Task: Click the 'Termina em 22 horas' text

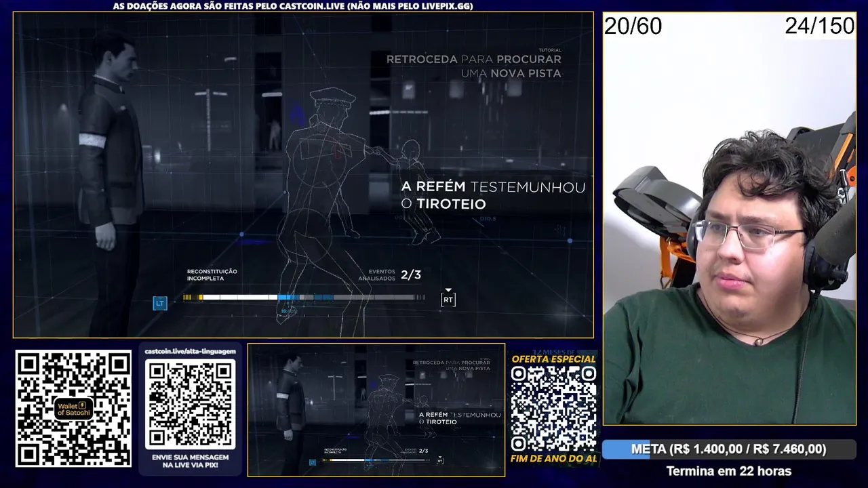Action: pos(728,471)
